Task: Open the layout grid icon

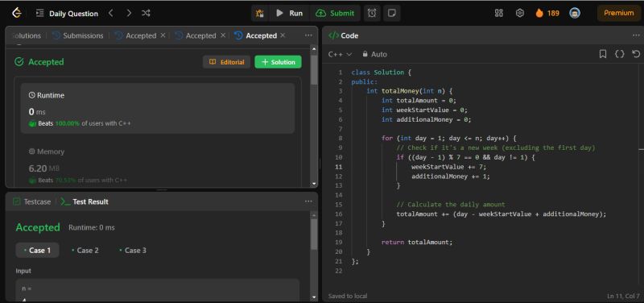Action: (x=498, y=13)
